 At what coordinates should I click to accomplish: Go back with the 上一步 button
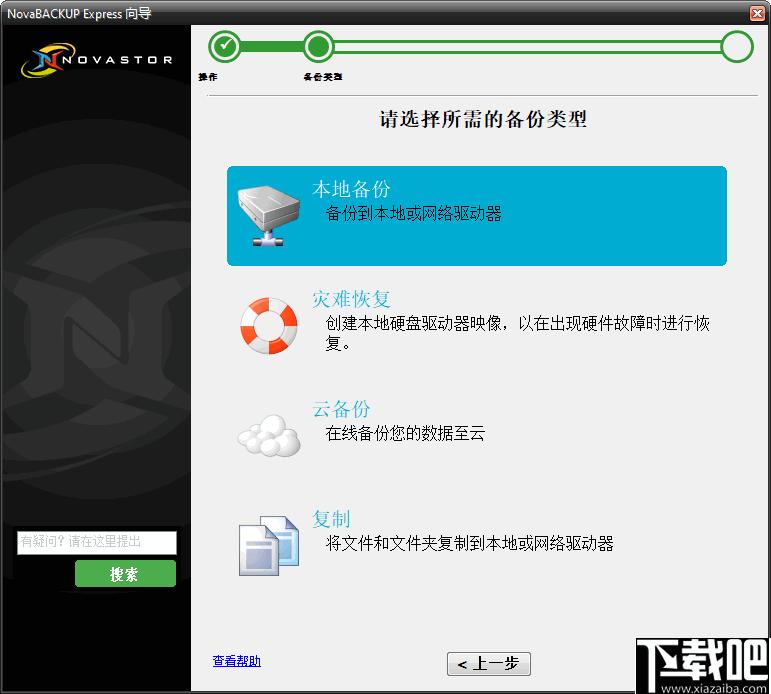coord(489,664)
